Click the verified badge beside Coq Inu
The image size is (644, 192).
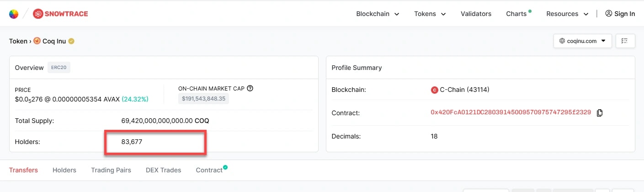[x=71, y=41]
